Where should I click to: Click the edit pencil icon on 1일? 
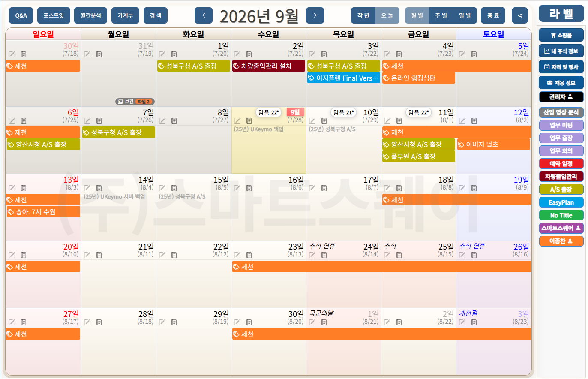pos(162,54)
